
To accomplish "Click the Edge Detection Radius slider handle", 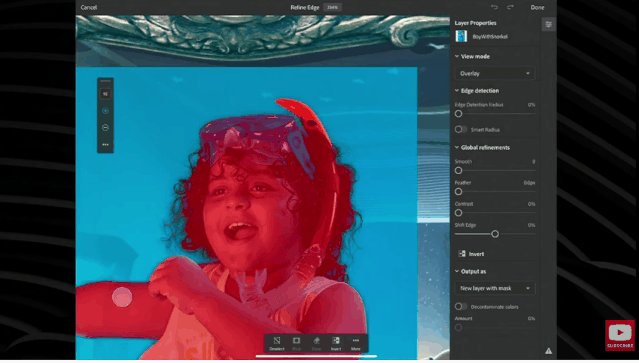I will (458, 114).
